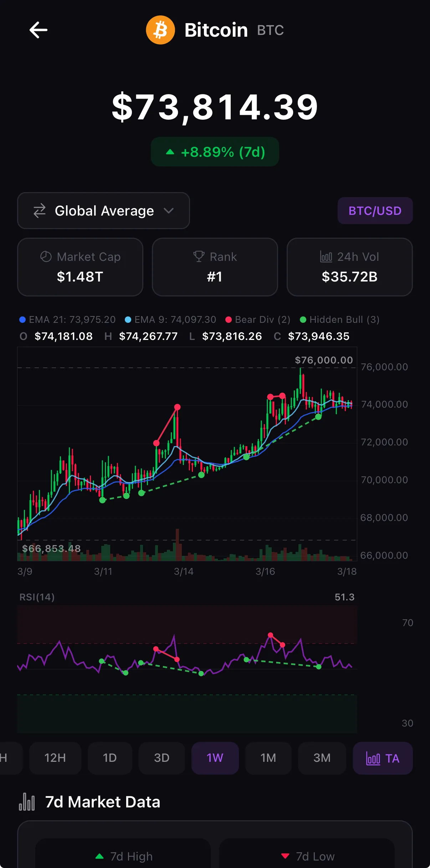
Task: Tap the open price $74,181.08
Action: [63, 336]
